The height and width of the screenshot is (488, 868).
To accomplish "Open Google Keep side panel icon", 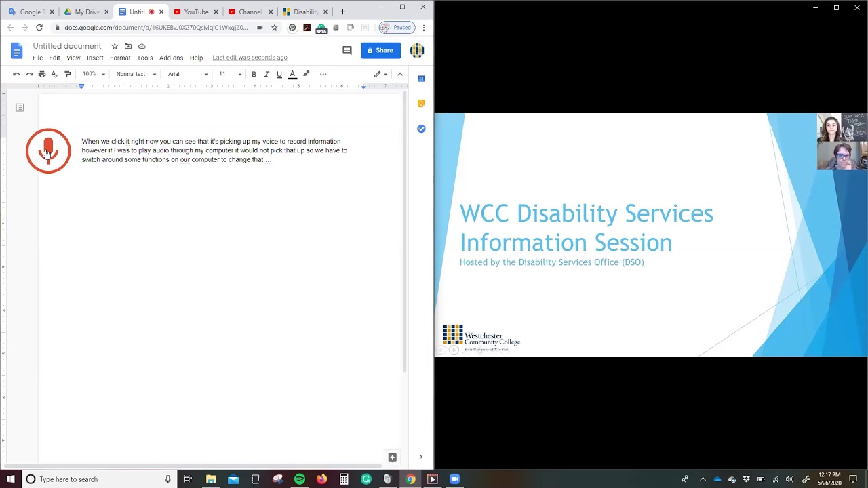I will pyautogui.click(x=421, y=104).
